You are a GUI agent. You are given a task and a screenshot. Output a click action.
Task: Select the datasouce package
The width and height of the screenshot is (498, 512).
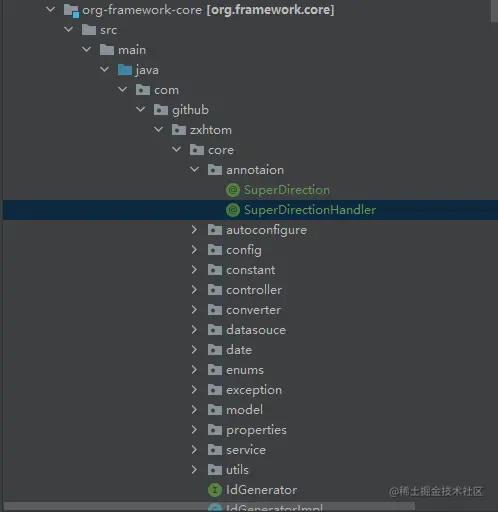256,330
